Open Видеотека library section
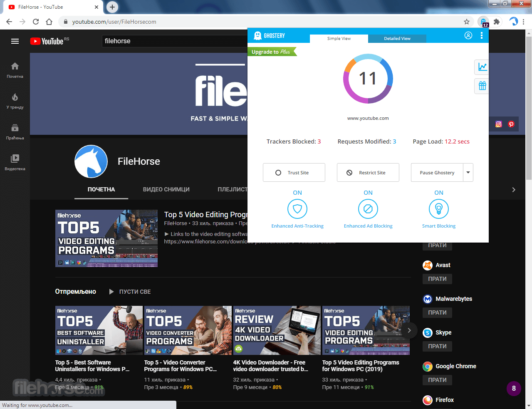 (15, 162)
